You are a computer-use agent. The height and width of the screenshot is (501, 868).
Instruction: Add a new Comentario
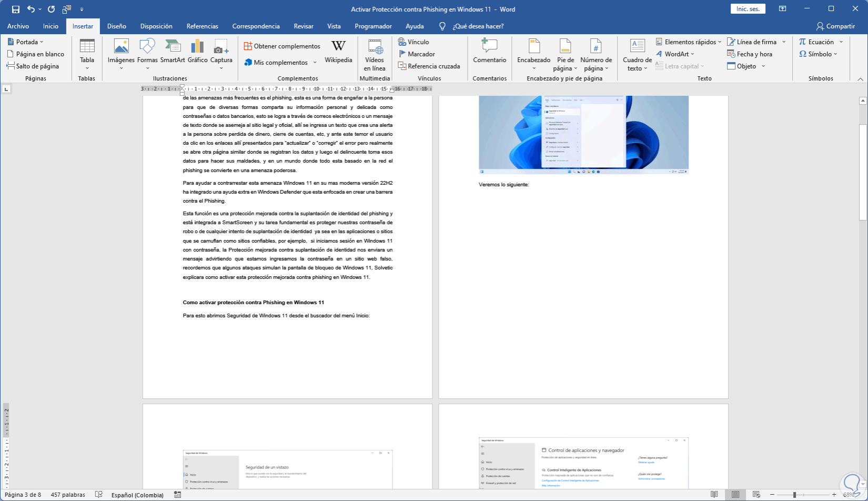click(x=489, y=52)
